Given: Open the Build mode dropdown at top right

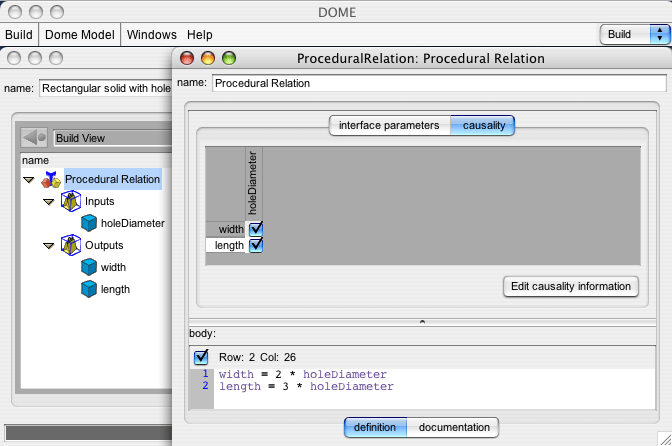Looking at the screenshot, I should click(x=635, y=34).
